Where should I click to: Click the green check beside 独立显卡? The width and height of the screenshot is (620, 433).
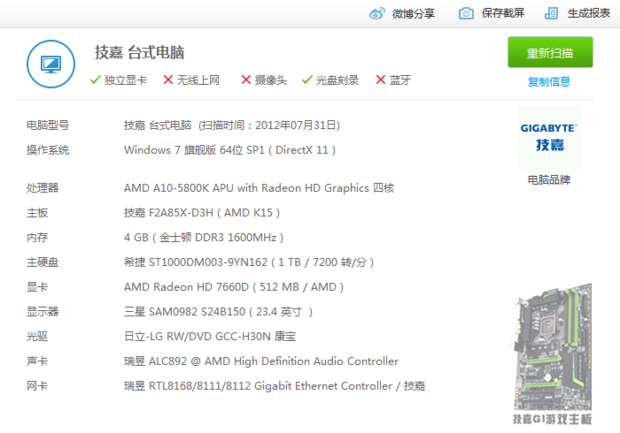[x=95, y=80]
